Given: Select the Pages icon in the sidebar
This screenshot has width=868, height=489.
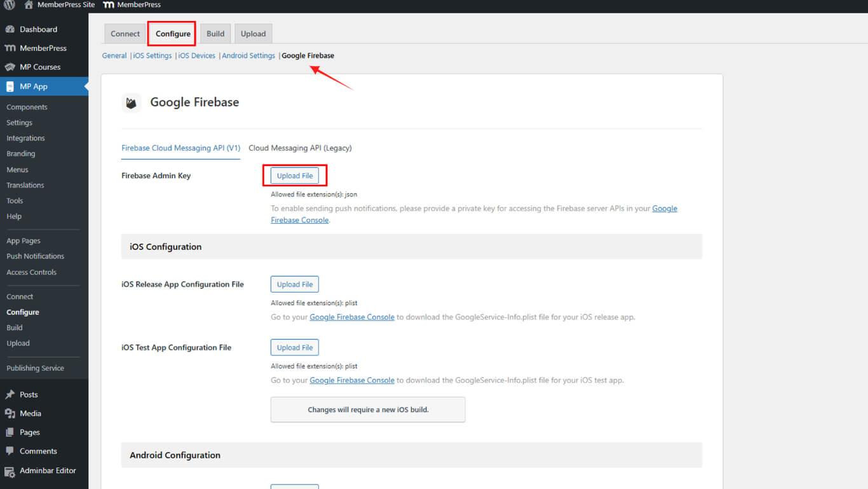Looking at the screenshot, I should (11, 432).
